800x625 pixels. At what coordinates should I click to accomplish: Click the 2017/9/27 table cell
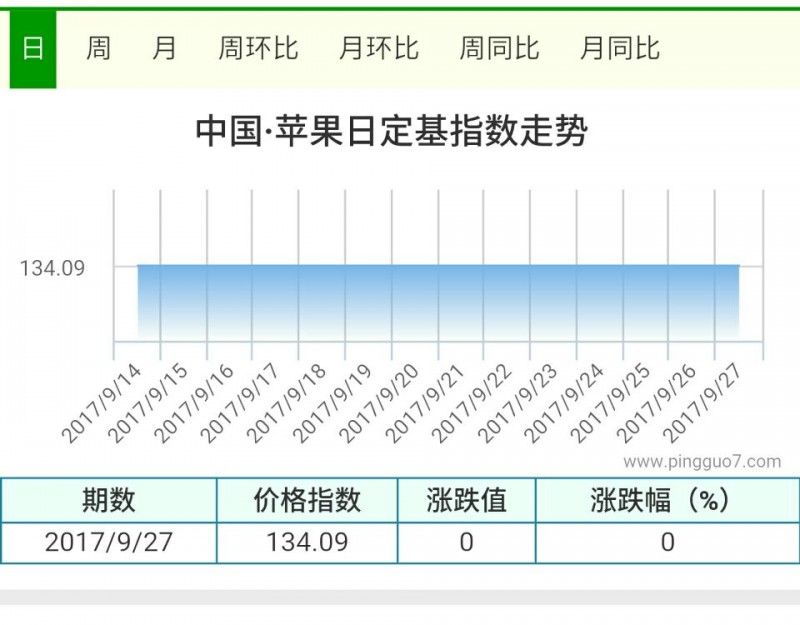click(109, 542)
